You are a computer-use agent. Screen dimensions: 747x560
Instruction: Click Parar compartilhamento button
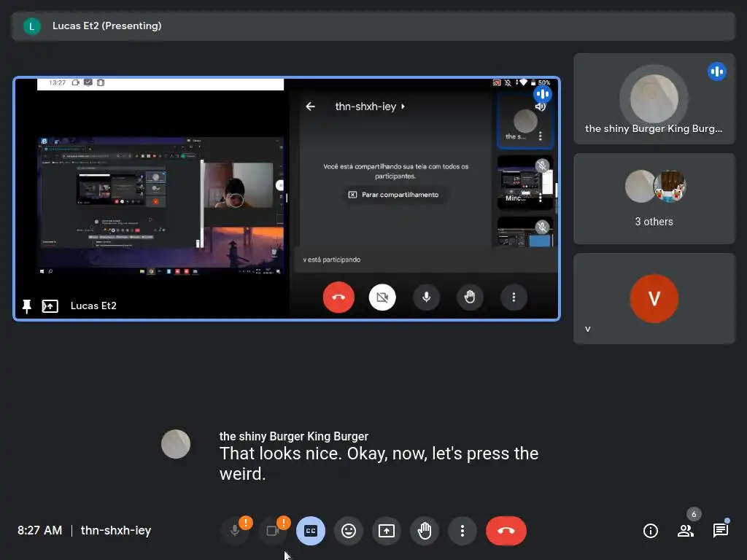395,194
